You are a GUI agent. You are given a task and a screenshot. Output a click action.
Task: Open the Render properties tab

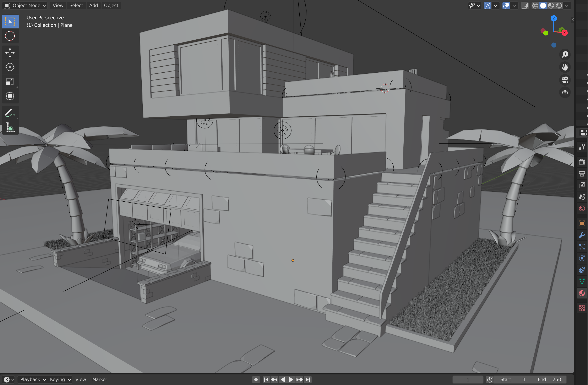[x=582, y=162]
